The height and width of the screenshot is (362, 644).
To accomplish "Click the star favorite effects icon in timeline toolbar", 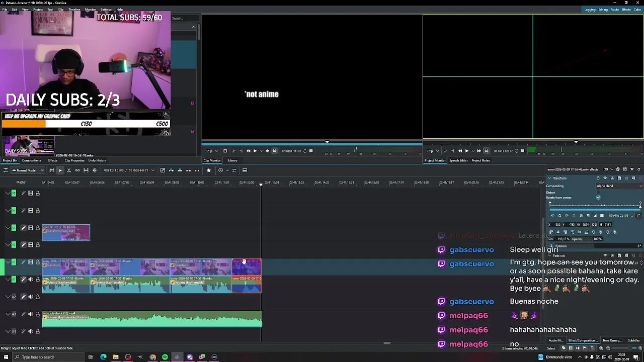I will tap(208, 170).
